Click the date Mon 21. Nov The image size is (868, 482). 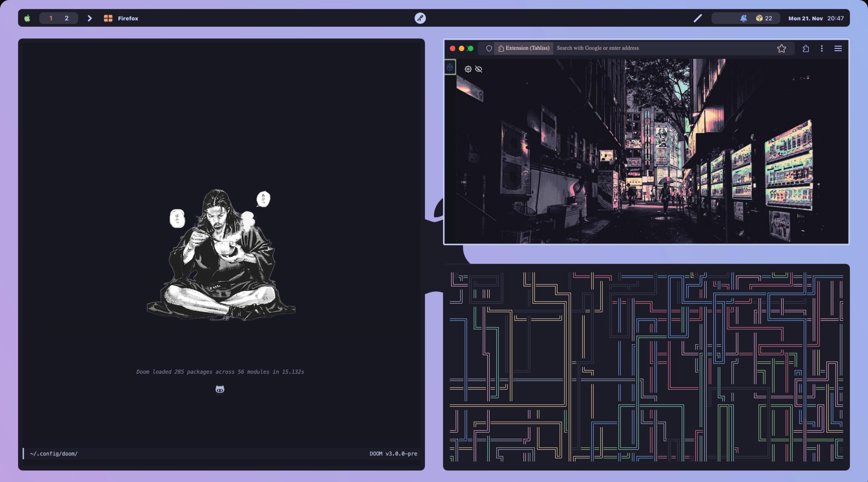click(x=805, y=18)
